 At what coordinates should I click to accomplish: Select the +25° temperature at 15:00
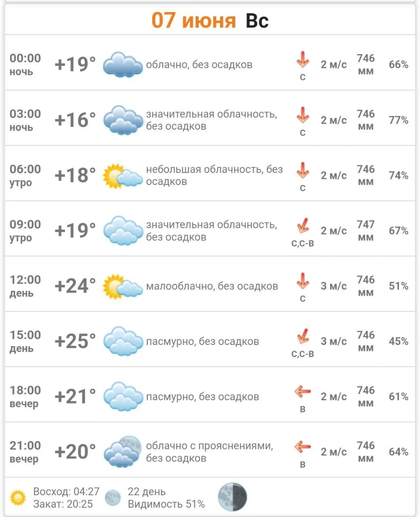(x=75, y=341)
